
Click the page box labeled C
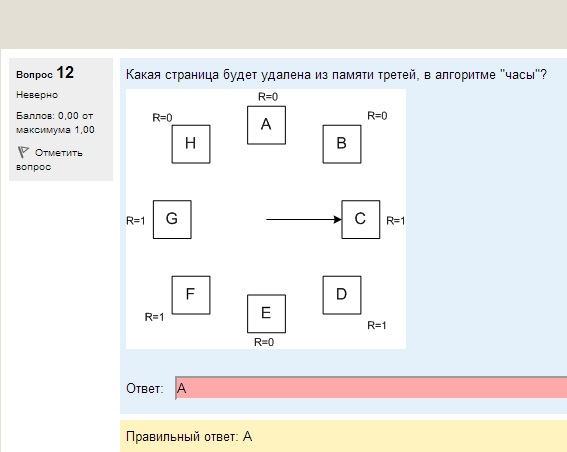coord(361,219)
